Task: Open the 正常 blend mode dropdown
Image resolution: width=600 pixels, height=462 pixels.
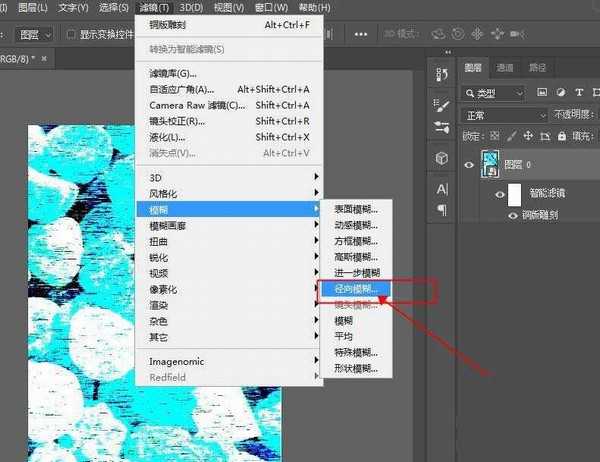Action: (x=506, y=115)
